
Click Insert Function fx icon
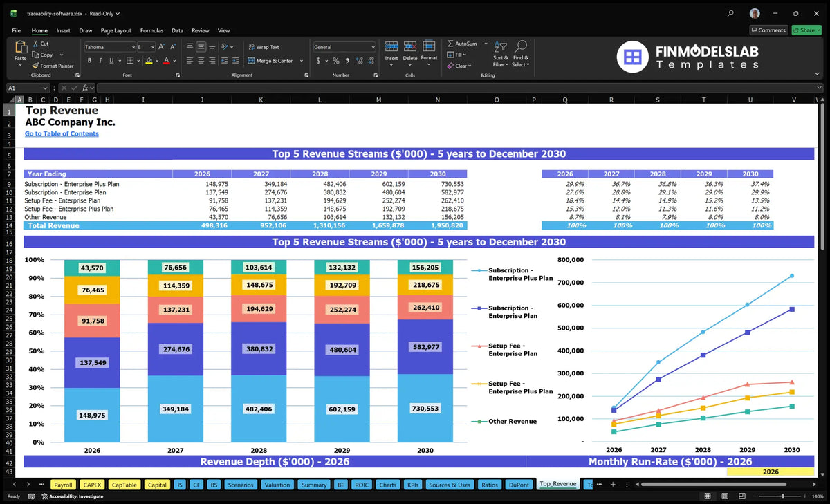pos(85,88)
